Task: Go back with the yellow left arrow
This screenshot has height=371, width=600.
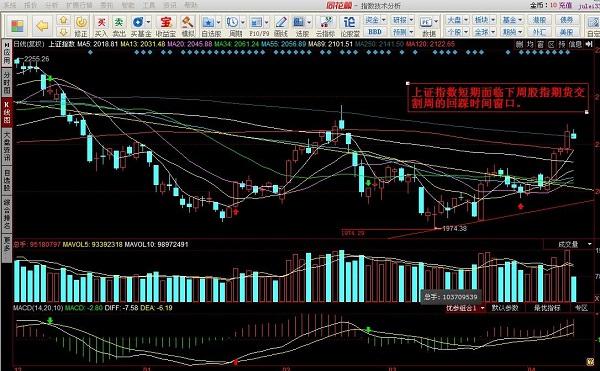Action: pos(42,26)
